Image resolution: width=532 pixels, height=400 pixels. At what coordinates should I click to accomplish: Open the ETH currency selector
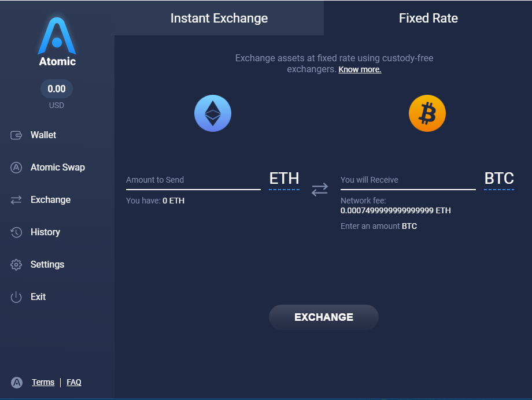284,179
